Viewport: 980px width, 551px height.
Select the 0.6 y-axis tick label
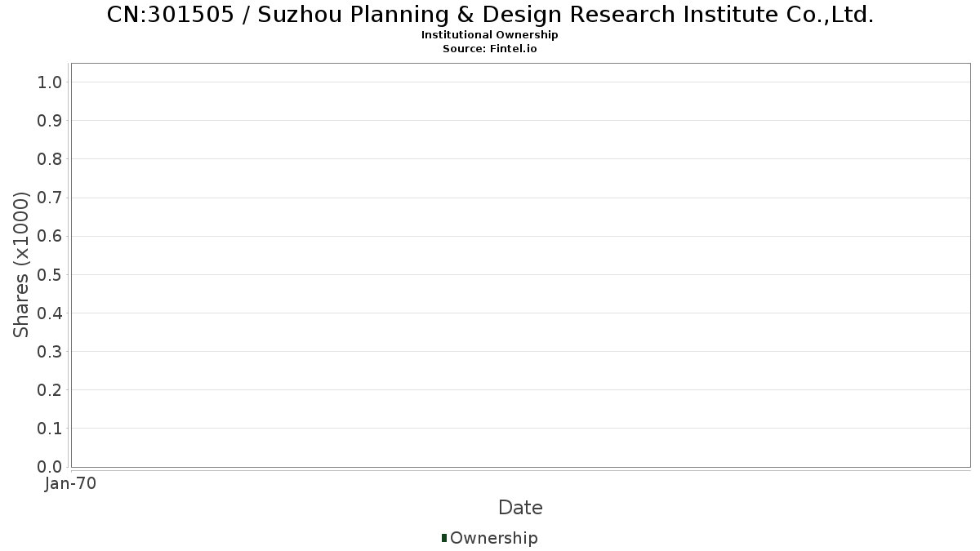tap(50, 236)
